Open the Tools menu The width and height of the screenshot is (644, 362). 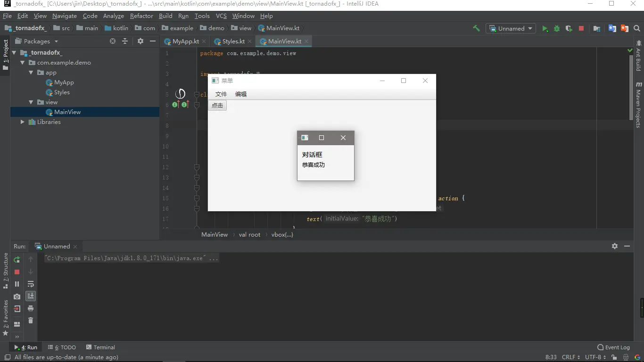coord(202,16)
